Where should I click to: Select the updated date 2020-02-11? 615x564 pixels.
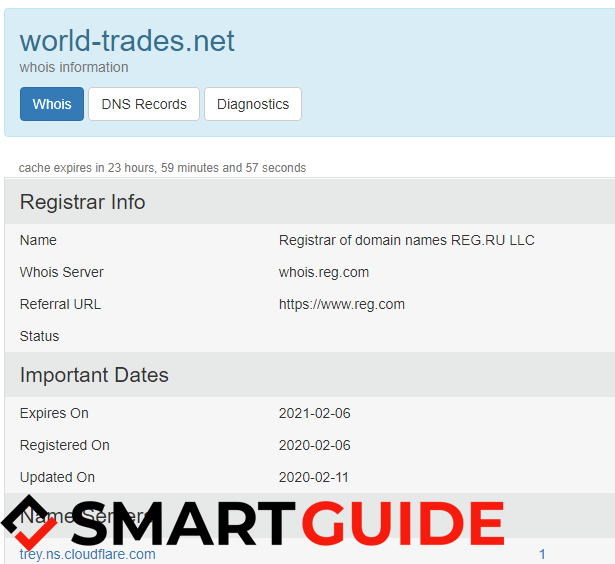click(314, 477)
